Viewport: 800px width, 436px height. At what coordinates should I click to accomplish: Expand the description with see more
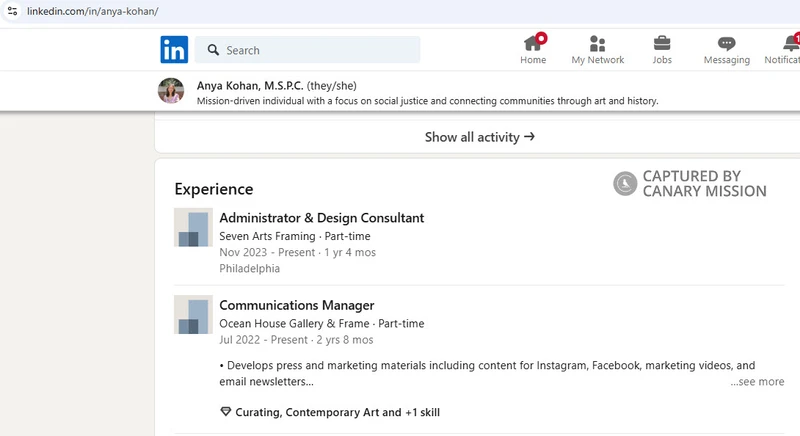[757, 381]
